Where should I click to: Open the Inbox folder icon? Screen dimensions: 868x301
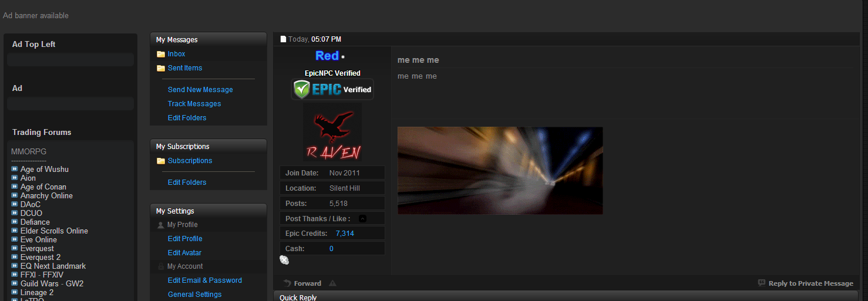(x=160, y=54)
